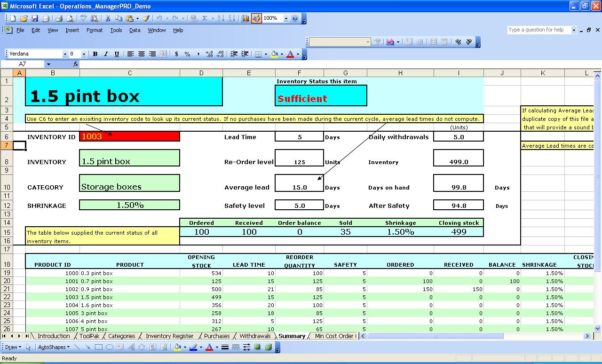Open the Fill Color dropdown arrow
602x364 pixels.
tap(282, 54)
